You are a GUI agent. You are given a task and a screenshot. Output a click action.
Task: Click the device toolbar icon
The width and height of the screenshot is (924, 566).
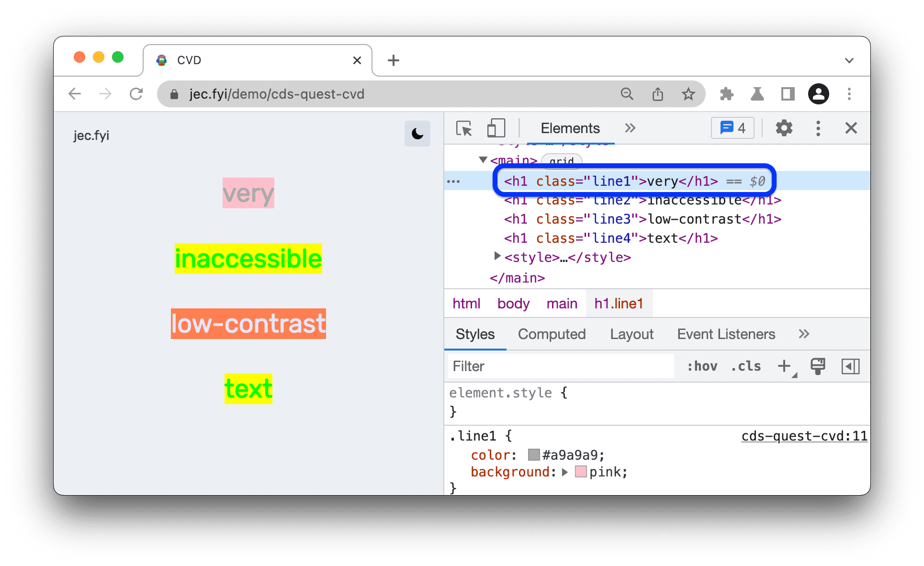(495, 129)
